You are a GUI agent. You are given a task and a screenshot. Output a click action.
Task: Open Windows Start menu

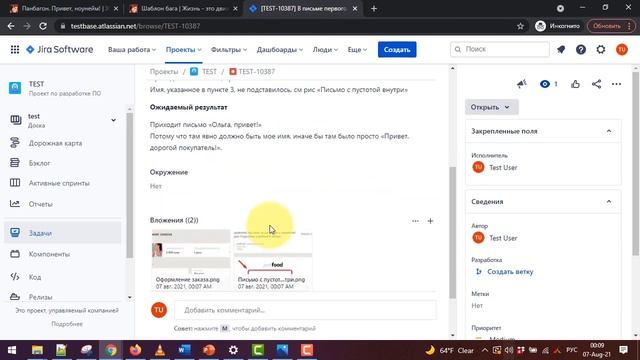point(12,350)
